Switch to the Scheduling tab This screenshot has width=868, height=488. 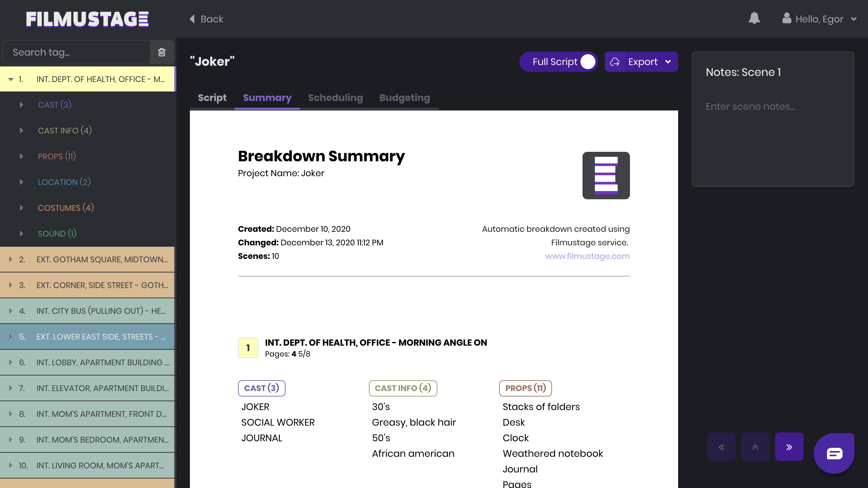tap(335, 98)
